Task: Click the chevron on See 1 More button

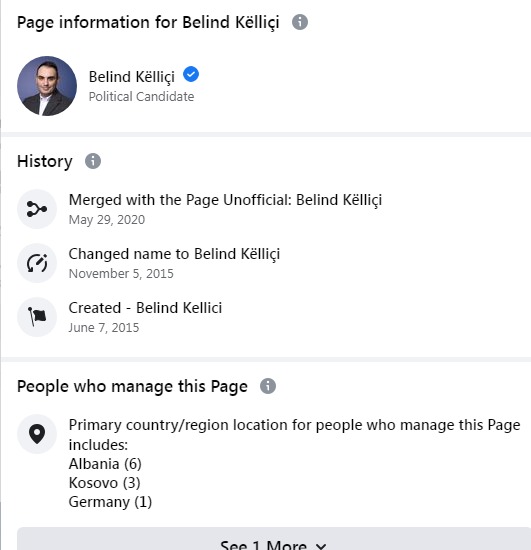Action: [321, 546]
